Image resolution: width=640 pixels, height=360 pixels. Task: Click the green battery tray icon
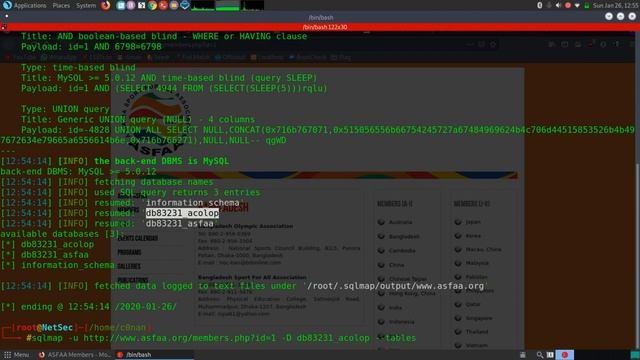click(587, 5)
